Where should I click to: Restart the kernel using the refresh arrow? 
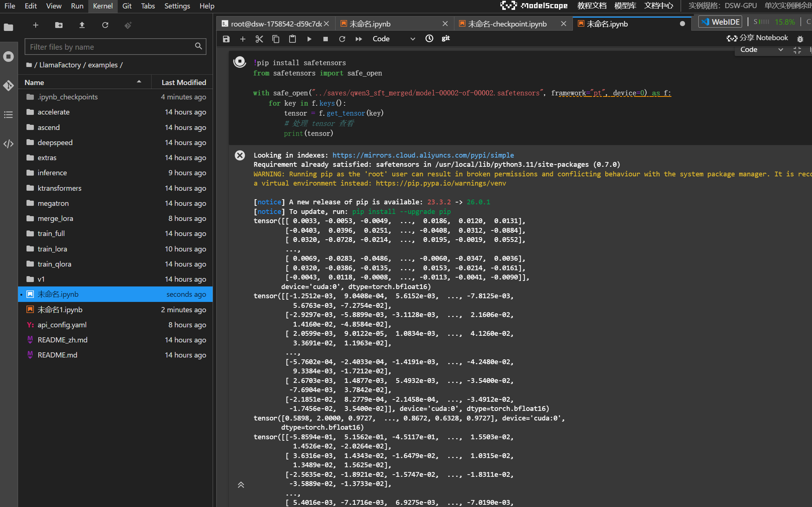click(x=342, y=39)
